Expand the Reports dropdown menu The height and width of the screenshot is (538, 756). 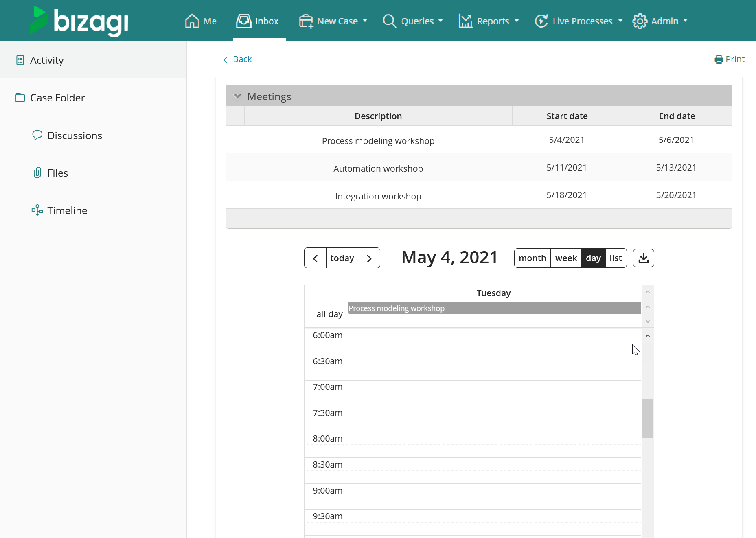point(489,21)
